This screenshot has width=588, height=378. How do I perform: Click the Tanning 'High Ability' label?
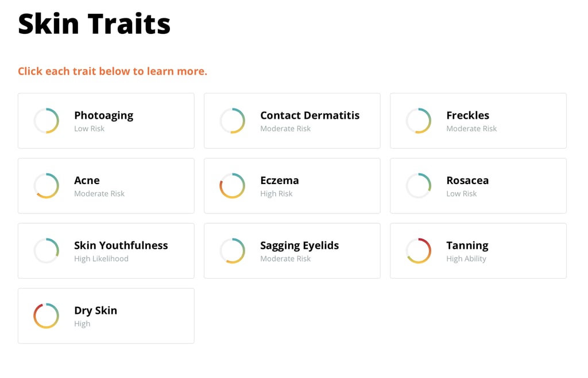(466, 259)
